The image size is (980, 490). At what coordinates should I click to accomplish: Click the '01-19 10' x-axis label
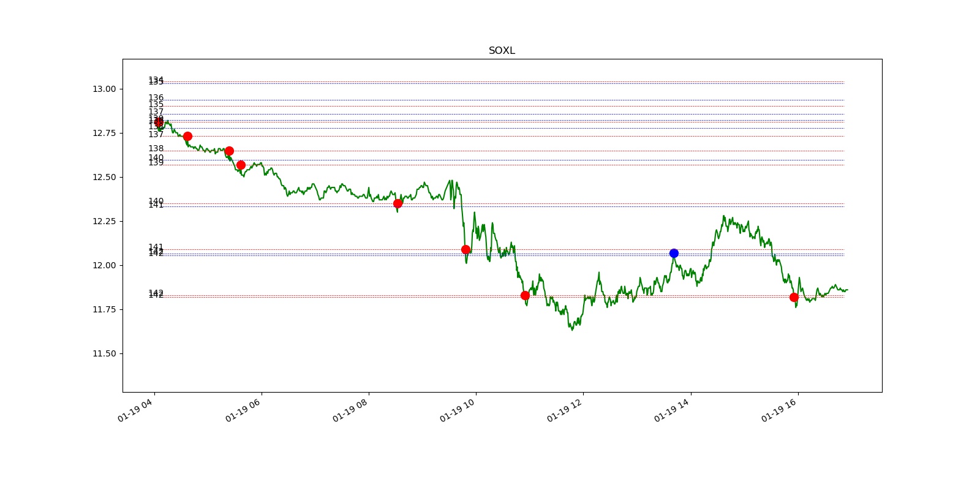coord(457,409)
